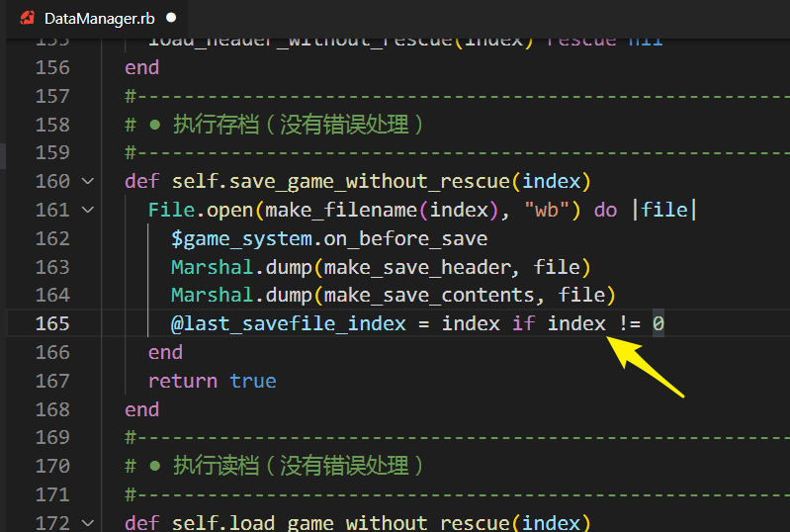Click line number 168 in the gutter
This screenshot has height=532, width=790.
coord(52,409)
